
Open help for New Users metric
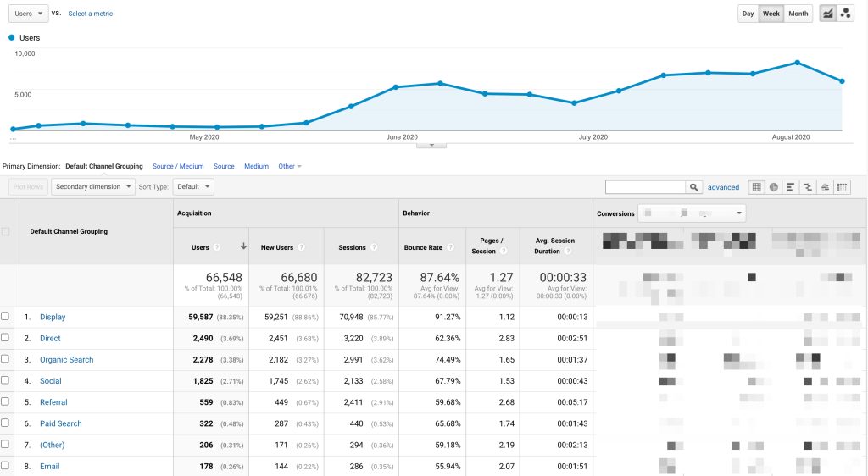[301, 247]
